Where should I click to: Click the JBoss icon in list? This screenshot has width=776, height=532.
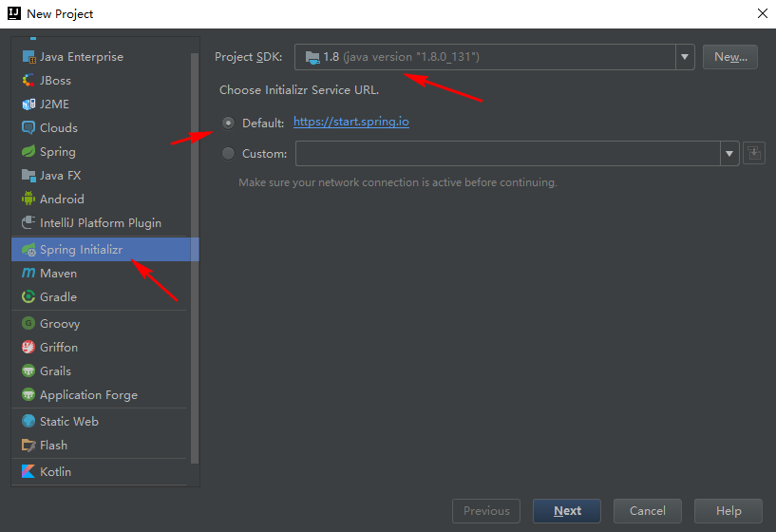pos(28,80)
